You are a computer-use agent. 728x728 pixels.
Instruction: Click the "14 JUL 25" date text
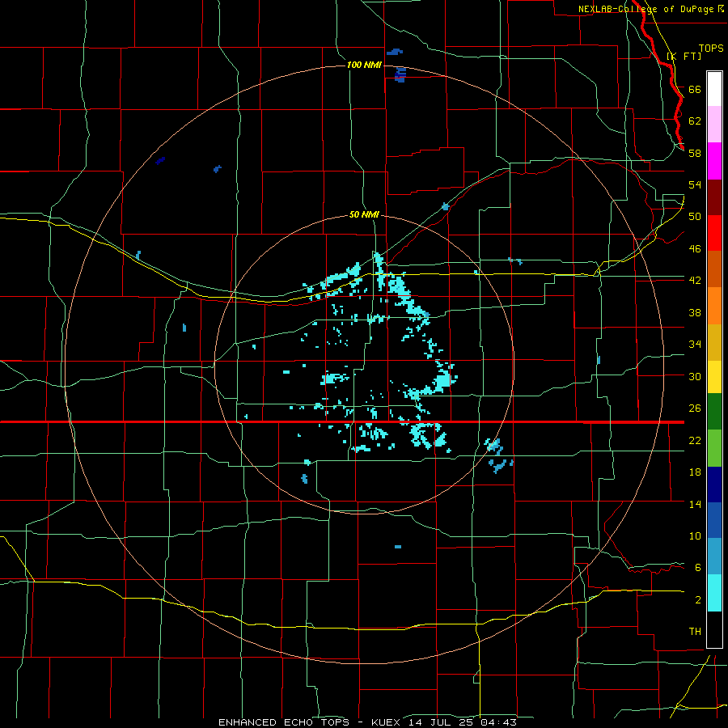(442, 722)
